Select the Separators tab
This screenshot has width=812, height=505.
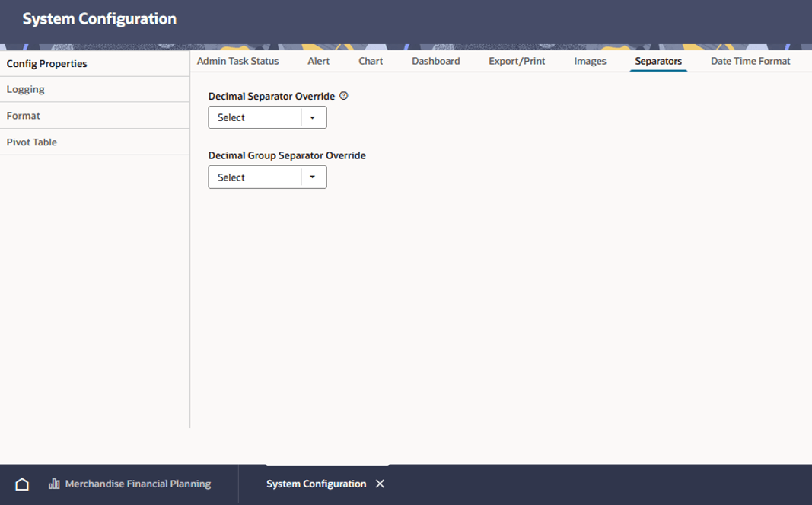658,61
